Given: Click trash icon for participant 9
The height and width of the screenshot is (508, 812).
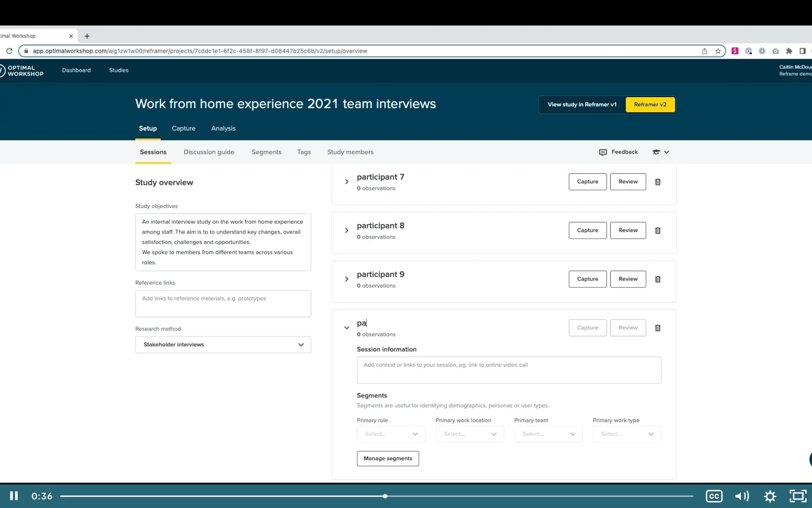Looking at the screenshot, I should (x=658, y=279).
